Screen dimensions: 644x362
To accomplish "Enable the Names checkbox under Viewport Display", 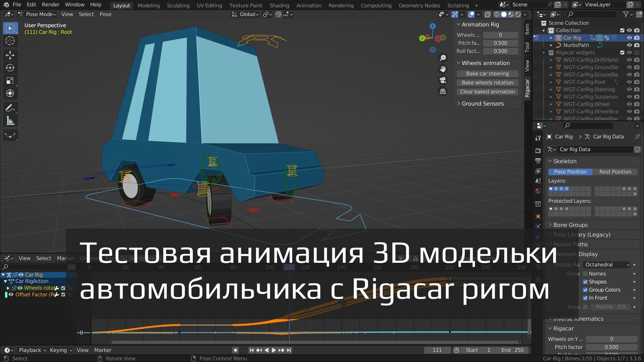I will tap(585, 274).
